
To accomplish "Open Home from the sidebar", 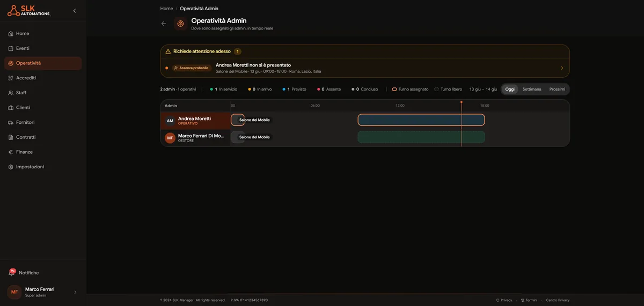I will (x=43, y=33).
